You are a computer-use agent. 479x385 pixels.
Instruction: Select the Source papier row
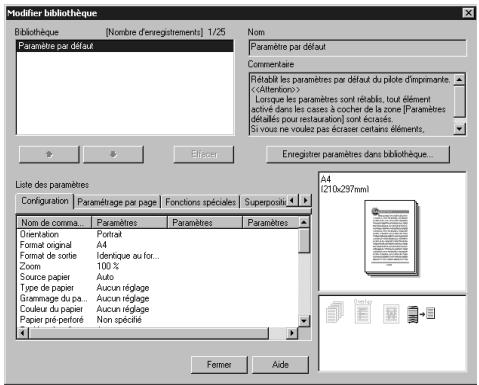click(157, 277)
